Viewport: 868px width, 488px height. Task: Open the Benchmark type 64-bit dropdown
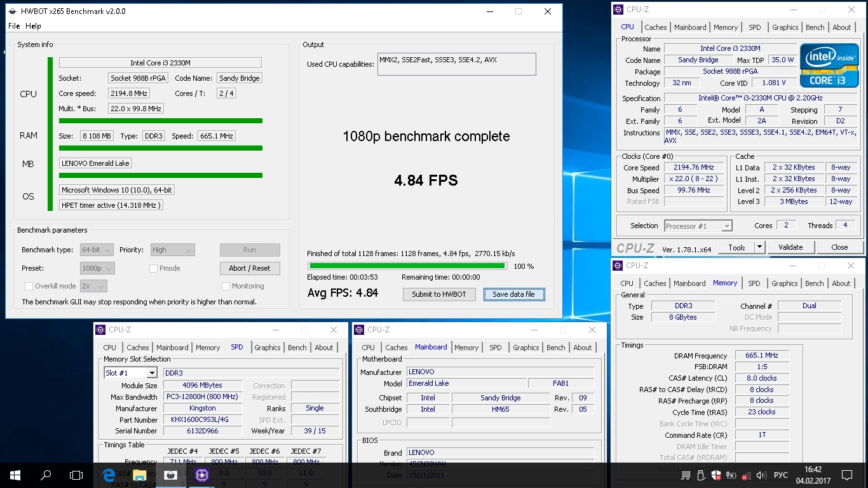click(x=97, y=250)
